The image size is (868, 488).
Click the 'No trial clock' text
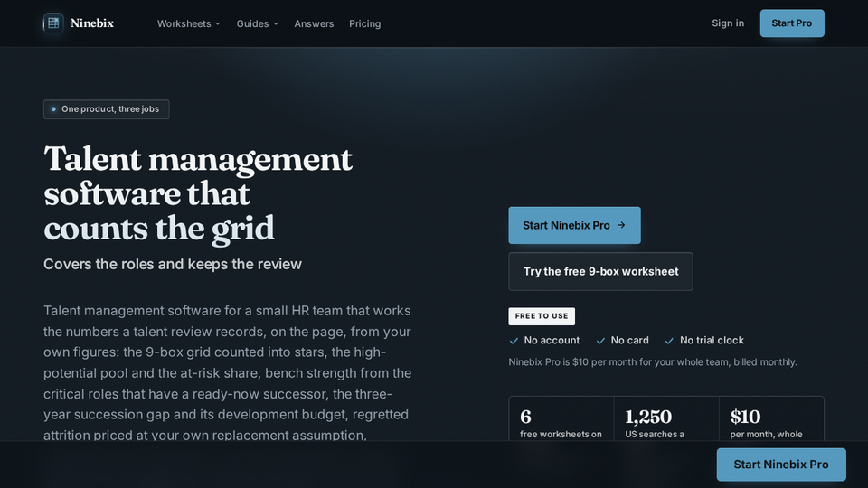tap(712, 341)
